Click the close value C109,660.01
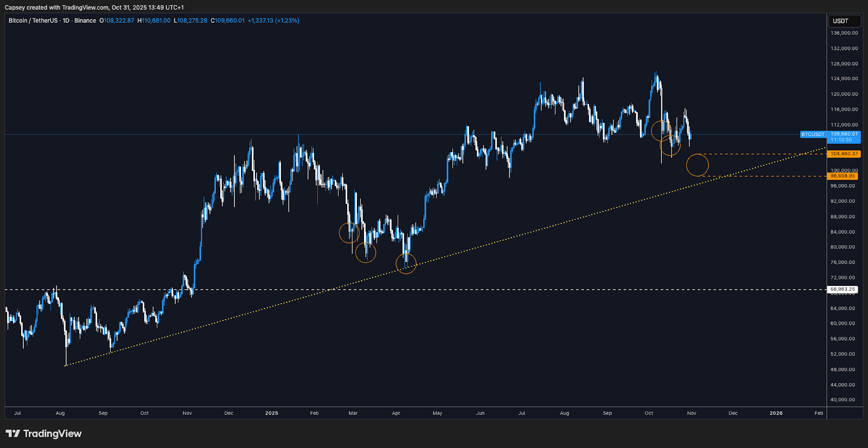This screenshot has height=448, width=868. coord(228,21)
